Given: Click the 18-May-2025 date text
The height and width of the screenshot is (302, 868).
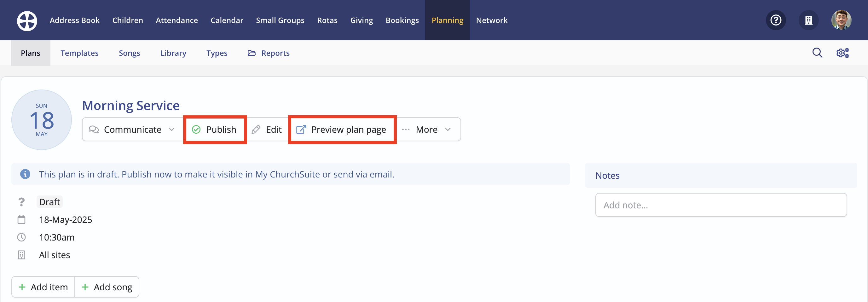Looking at the screenshot, I should point(65,220).
